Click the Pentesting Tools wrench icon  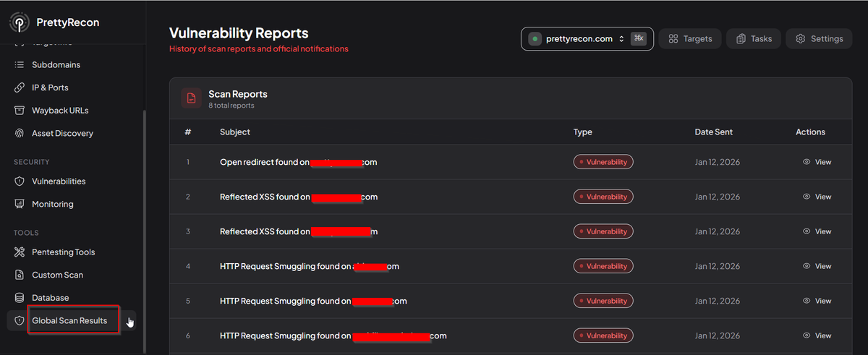pyautogui.click(x=20, y=252)
